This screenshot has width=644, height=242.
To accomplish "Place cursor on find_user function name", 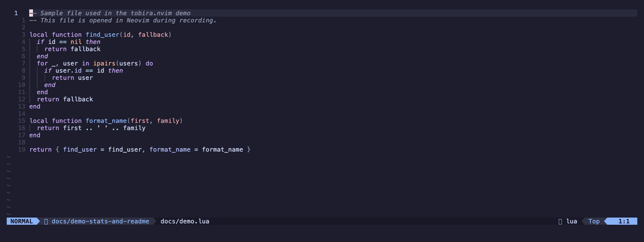I will pos(102,35).
